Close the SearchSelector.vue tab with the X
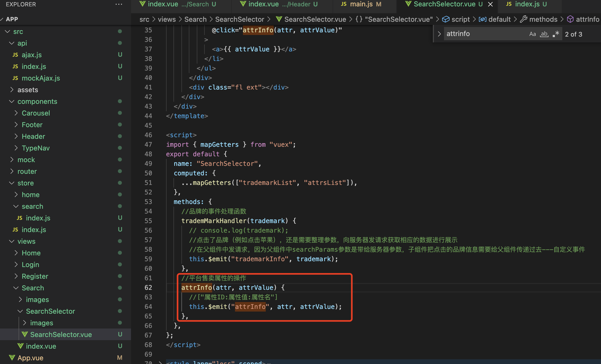Image resolution: width=601 pixels, height=364 pixels. click(x=490, y=4)
